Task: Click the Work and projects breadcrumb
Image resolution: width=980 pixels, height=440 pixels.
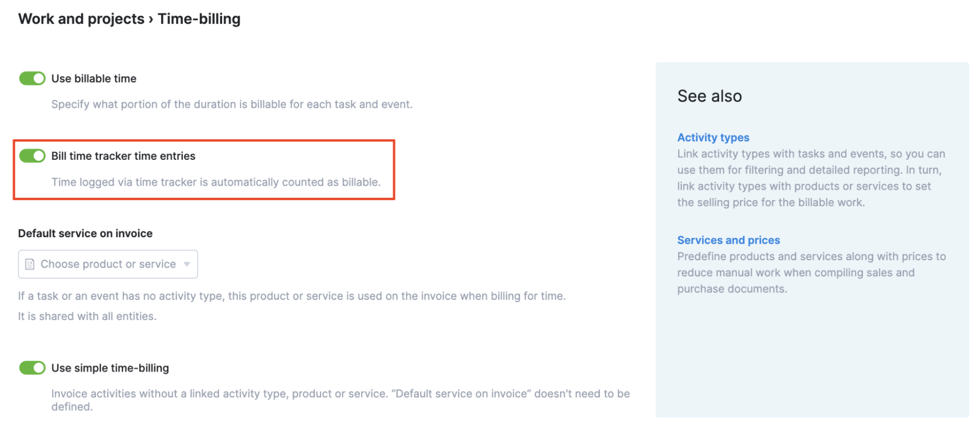Action: pyautogui.click(x=81, y=19)
